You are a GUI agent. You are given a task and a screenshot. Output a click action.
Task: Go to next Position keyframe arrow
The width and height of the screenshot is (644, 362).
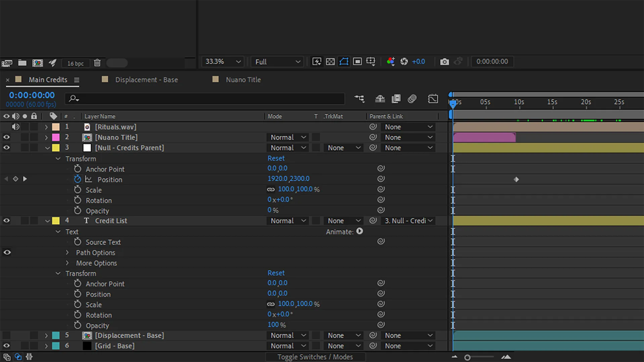[x=25, y=179]
